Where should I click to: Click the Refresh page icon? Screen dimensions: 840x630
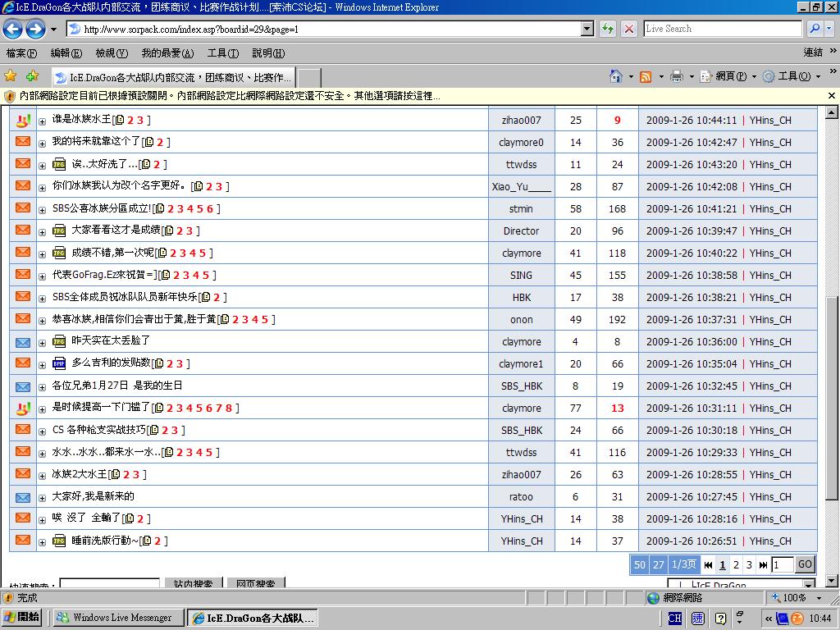pos(608,29)
